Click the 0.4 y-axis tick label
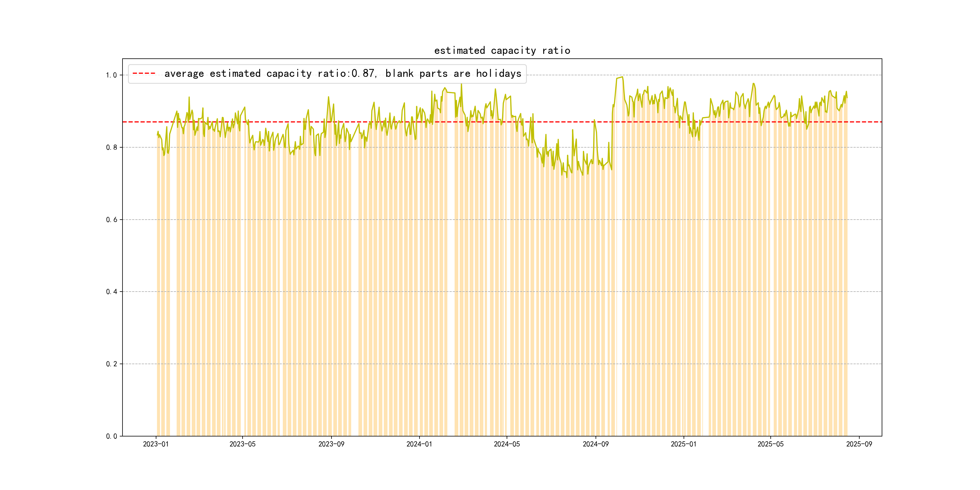Viewport: 980px width, 490px height. (x=111, y=292)
